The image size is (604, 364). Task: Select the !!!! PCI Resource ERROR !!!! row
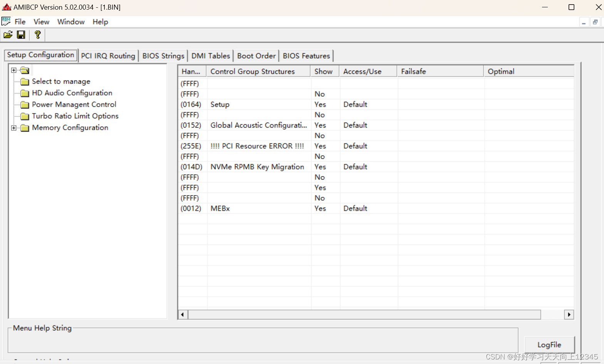[376, 146]
